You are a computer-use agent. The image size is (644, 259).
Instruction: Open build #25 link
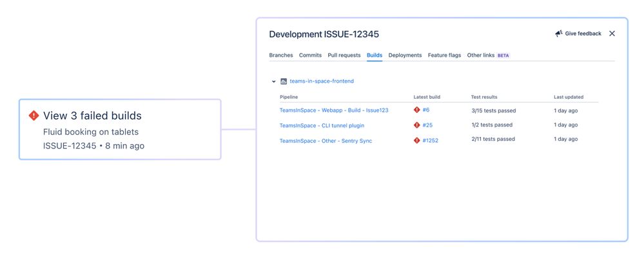click(x=427, y=125)
